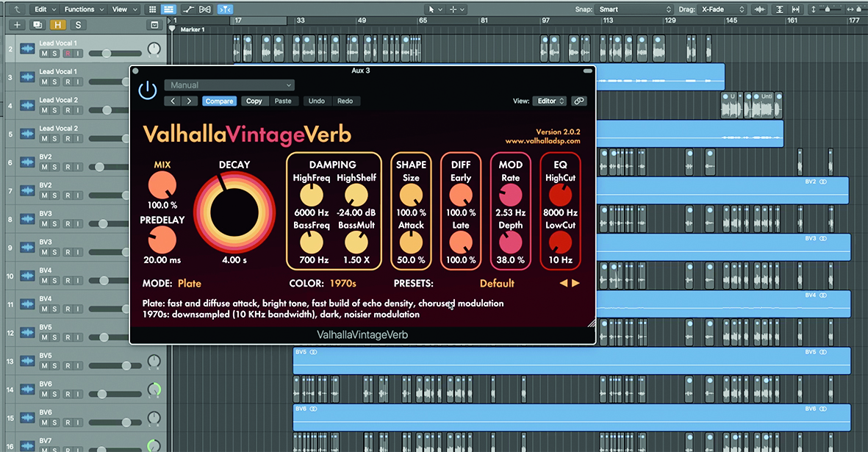This screenshot has height=452, width=868.
Task: Open the View menu
Action: coord(124,10)
